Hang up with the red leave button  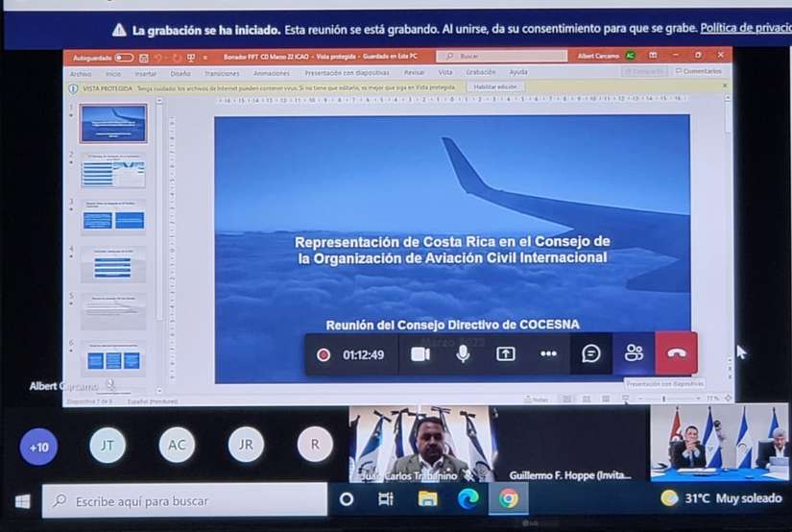[x=677, y=353]
